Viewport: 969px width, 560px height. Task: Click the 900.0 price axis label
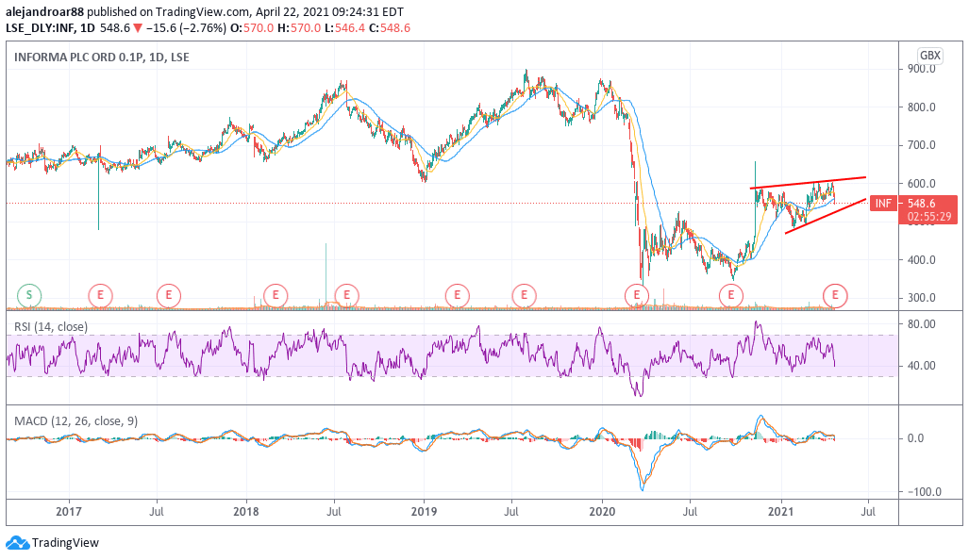[x=922, y=69]
